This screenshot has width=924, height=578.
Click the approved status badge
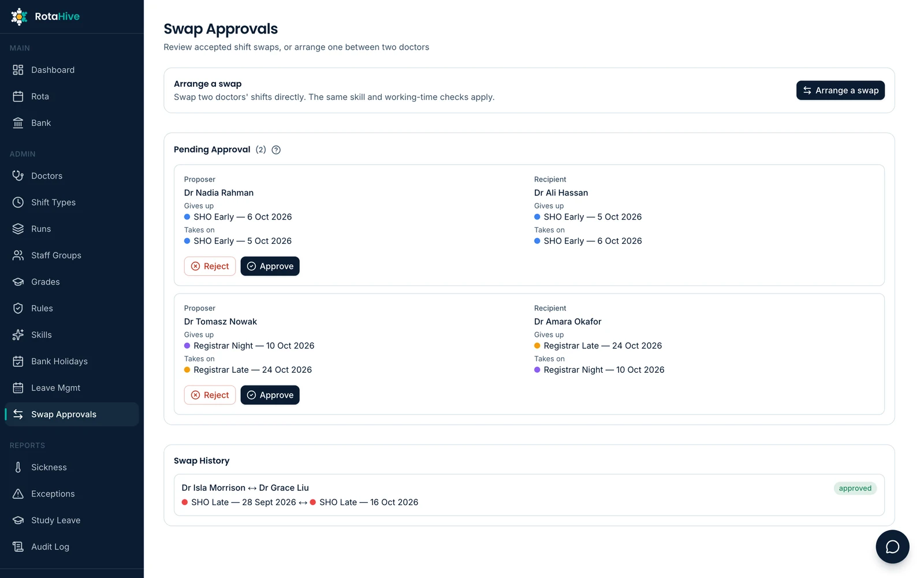pyautogui.click(x=855, y=488)
